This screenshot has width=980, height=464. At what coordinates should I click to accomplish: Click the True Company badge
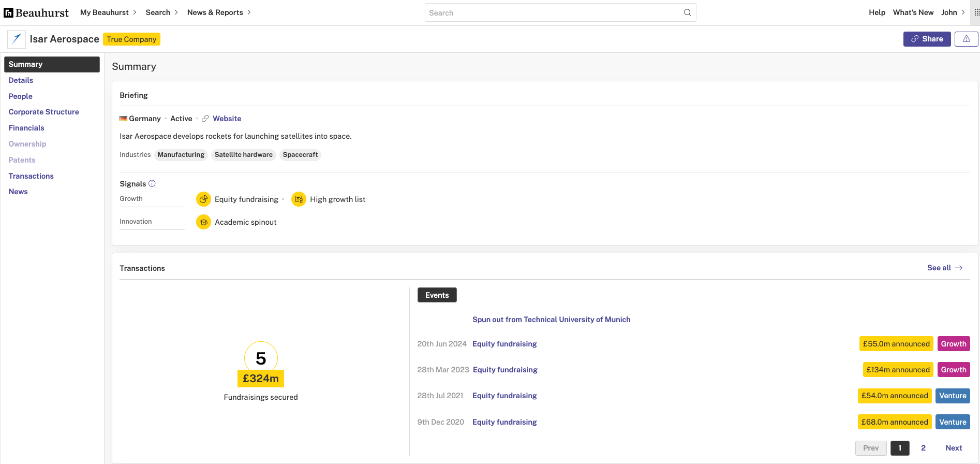click(131, 39)
